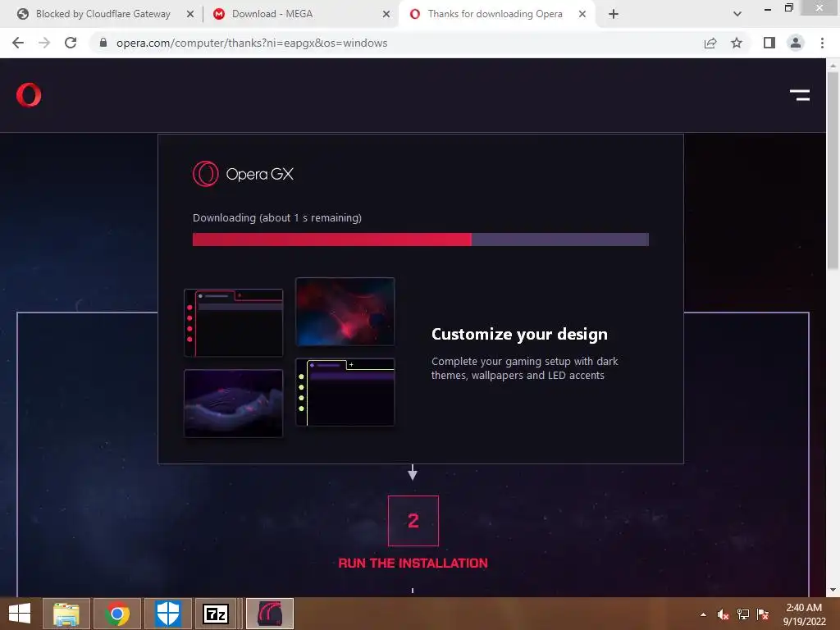This screenshot has height=630, width=840.
Task: Click the Downloading about 1 s remaining text
Action: click(x=277, y=218)
